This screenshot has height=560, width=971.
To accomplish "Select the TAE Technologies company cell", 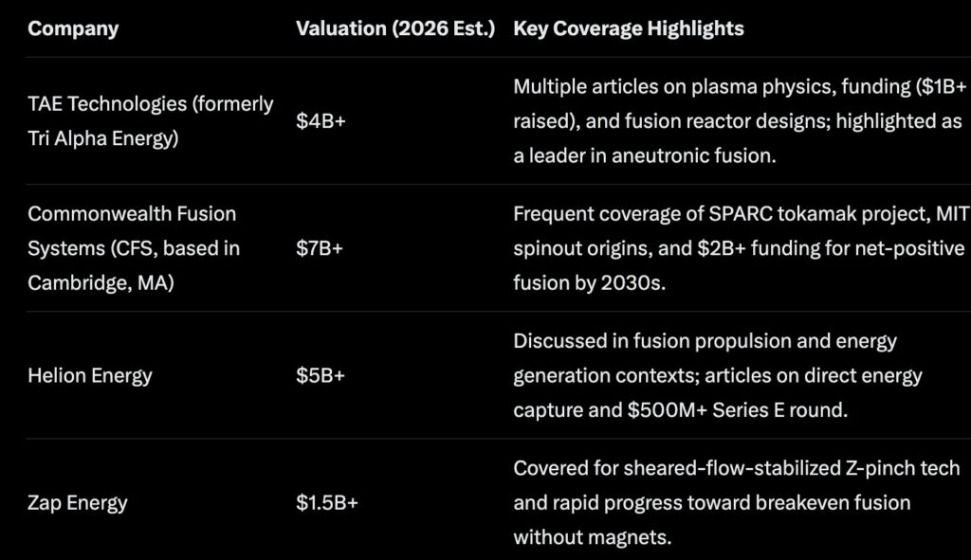I will pyautogui.click(x=150, y=120).
